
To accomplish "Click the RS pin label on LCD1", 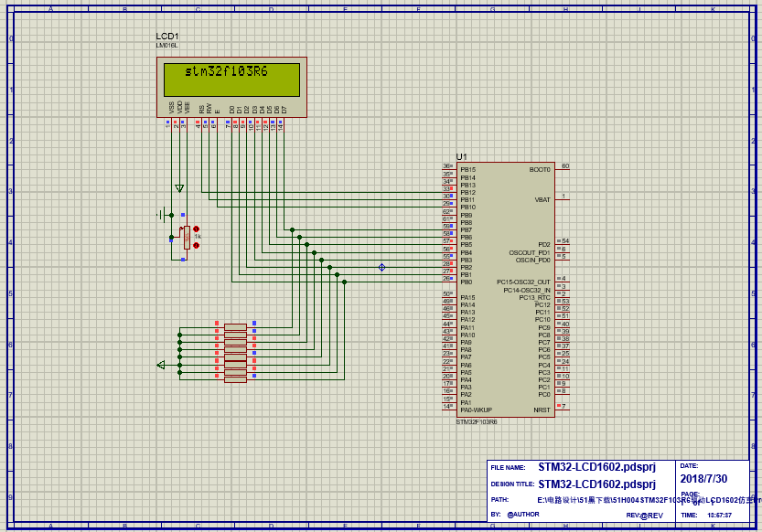I will [201, 110].
